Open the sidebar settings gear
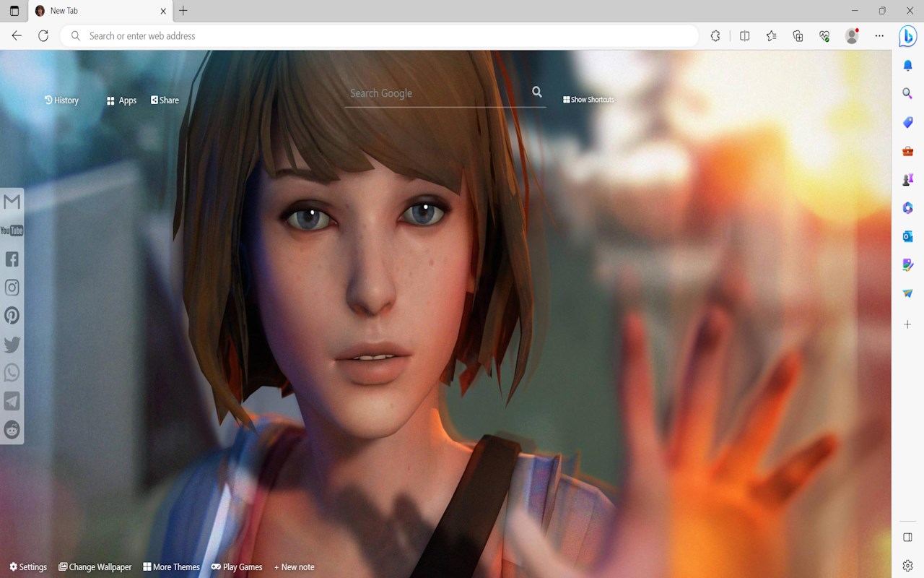924x578 pixels. pyautogui.click(x=908, y=566)
